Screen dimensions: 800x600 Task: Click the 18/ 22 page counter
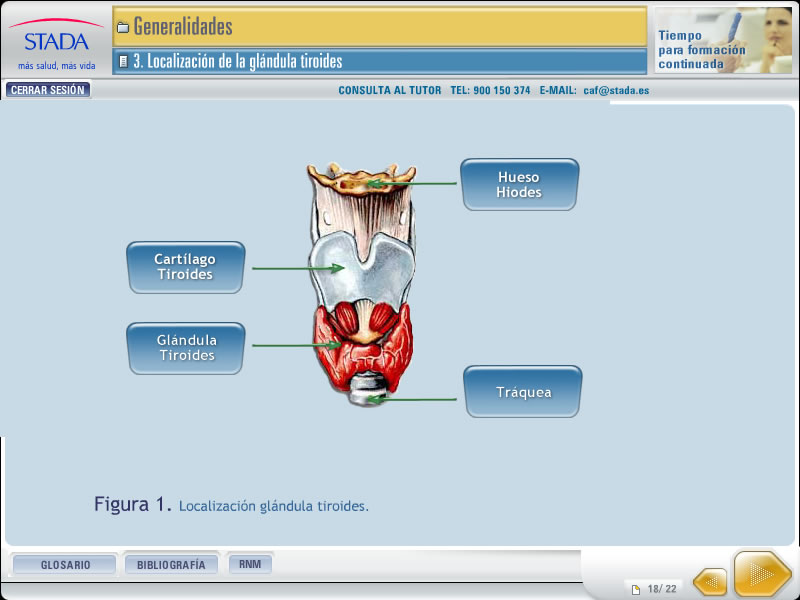[662, 589]
